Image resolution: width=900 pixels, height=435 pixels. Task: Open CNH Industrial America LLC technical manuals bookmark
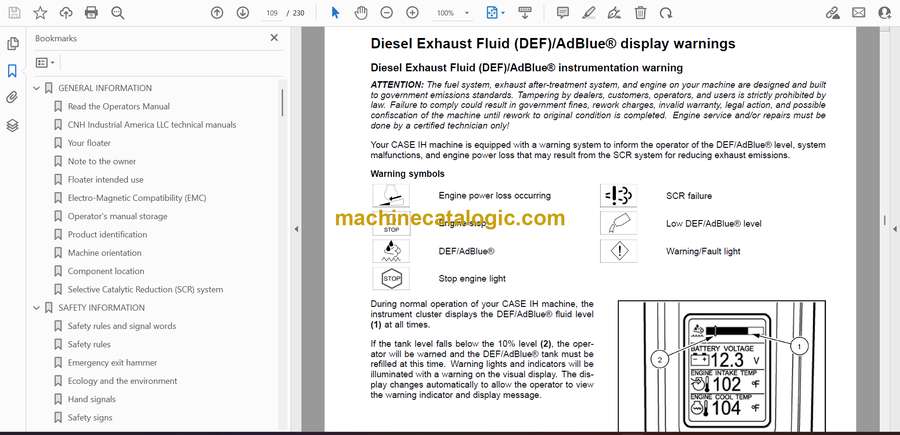coord(152,125)
